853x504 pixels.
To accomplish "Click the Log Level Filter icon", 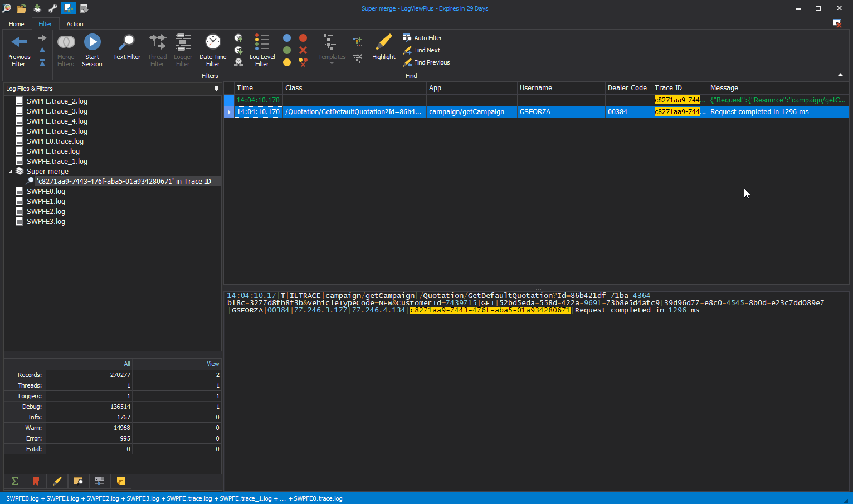I will click(262, 43).
